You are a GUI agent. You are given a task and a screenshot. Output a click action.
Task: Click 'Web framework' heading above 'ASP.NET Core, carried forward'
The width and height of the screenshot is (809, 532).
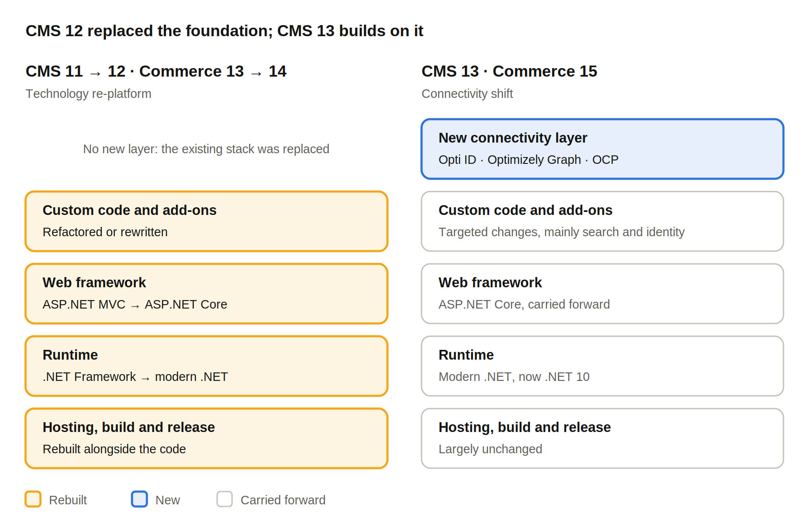tap(490, 283)
